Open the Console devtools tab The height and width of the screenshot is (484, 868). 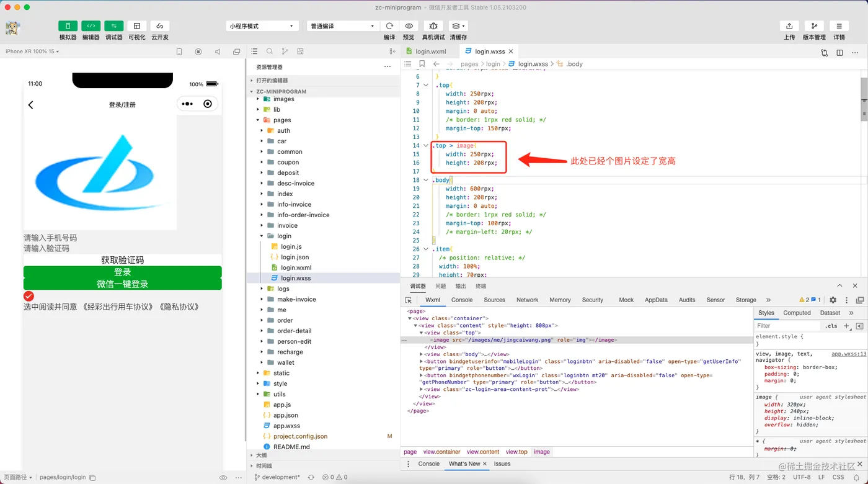click(x=462, y=300)
